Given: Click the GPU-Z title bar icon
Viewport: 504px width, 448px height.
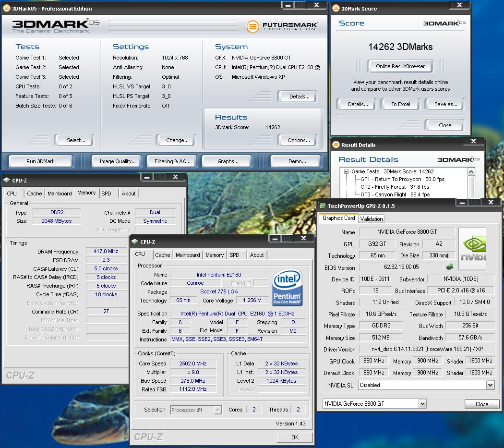Looking at the screenshot, I should (x=322, y=206).
